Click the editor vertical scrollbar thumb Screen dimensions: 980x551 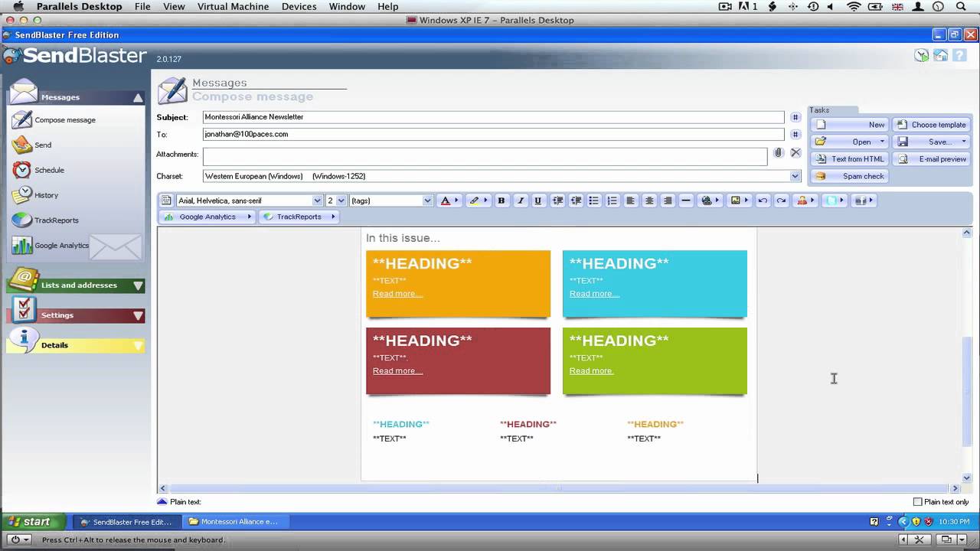[966, 391]
